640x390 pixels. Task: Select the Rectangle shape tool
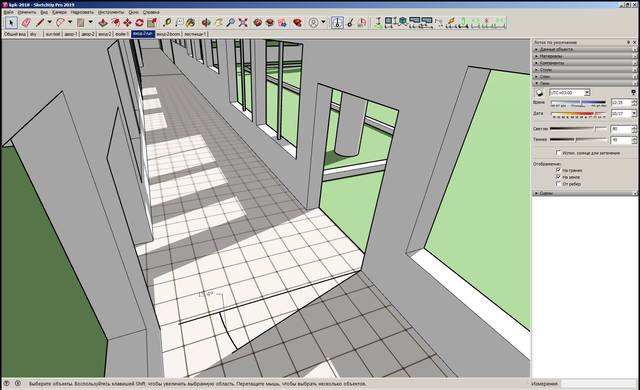(80, 22)
